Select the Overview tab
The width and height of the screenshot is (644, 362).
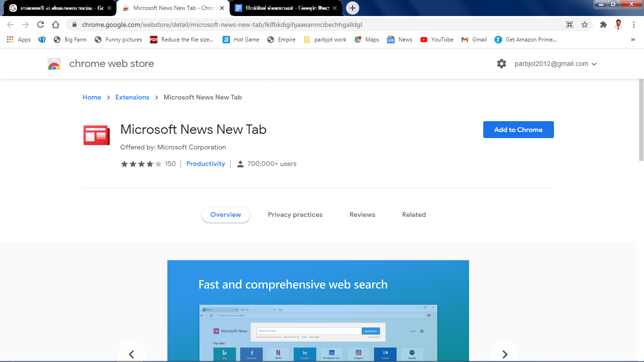point(226,214)
